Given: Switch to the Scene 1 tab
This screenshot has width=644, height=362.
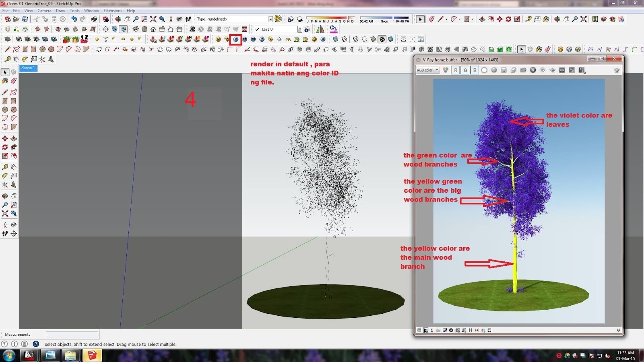Looking at the screenshot, I should pyautogui.click(x=28, y=68).
